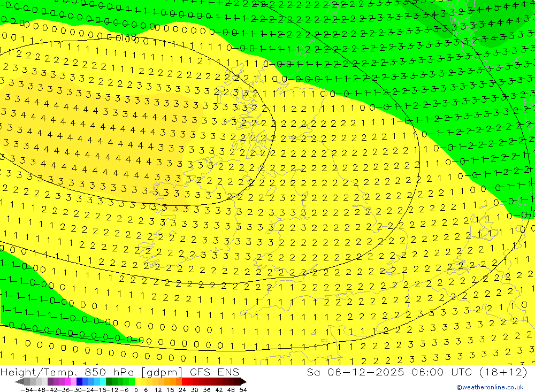Click the 'Sa 06-12-2025' date text
Screen dimensions: 535x392
tap(355, 372)
